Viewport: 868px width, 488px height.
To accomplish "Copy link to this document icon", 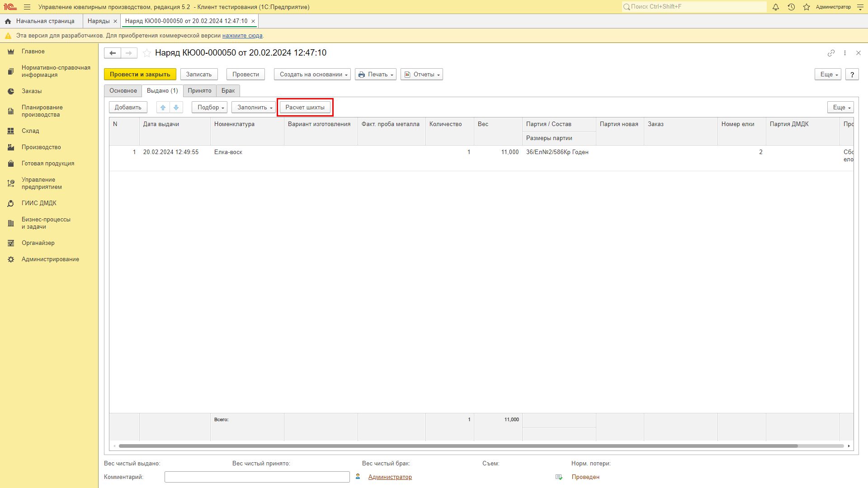I will (831, 53).
